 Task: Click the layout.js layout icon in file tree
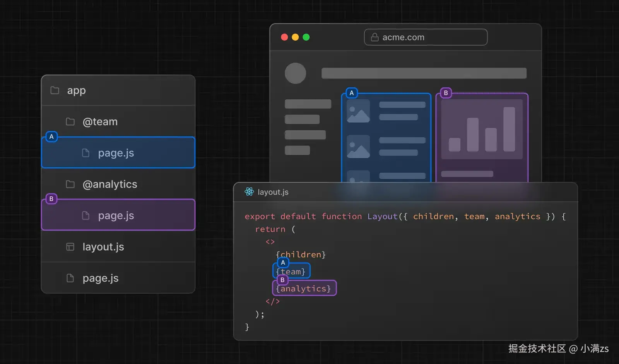tap(70, 247)
